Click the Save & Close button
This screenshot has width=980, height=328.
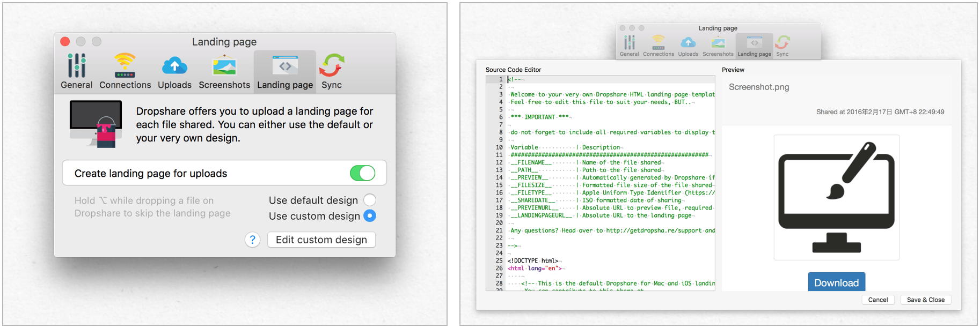click(926, 300)
